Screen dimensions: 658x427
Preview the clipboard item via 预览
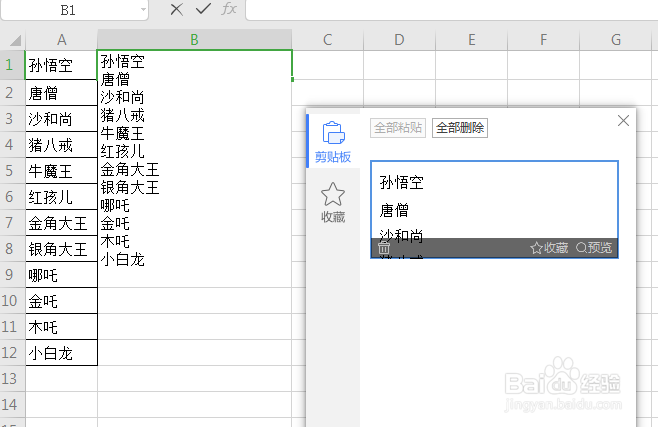(x=594, y=248)
